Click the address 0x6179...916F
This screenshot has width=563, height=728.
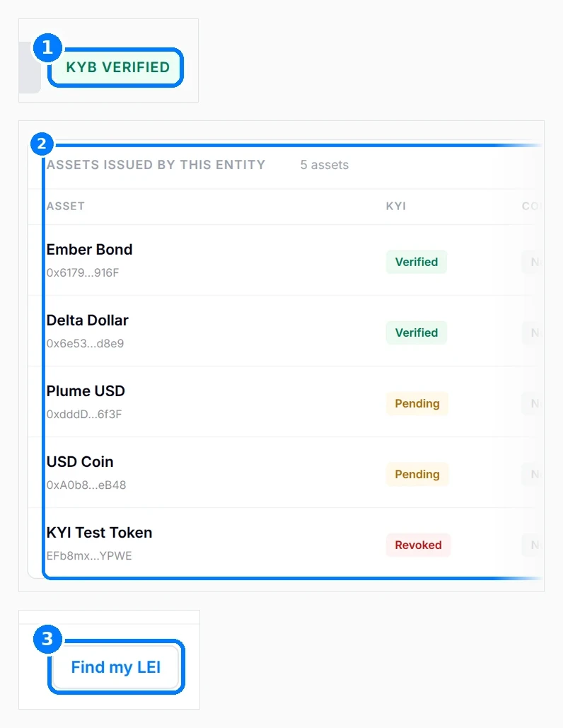[83, 272]
